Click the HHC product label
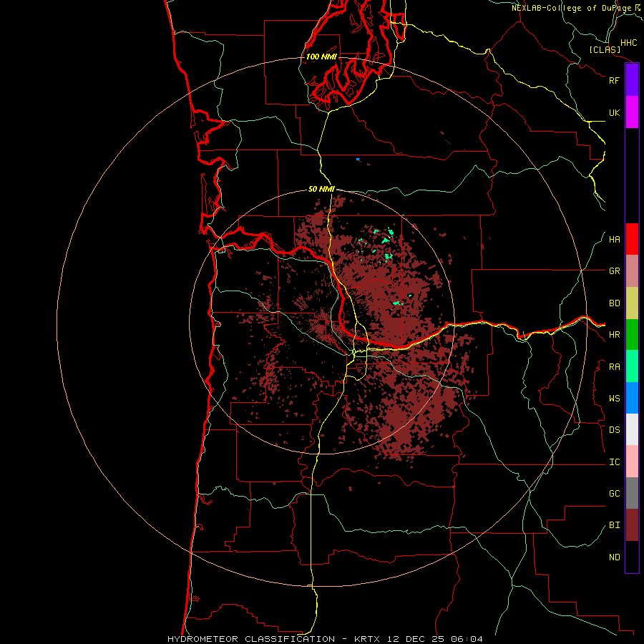 (x=629, y=43)
